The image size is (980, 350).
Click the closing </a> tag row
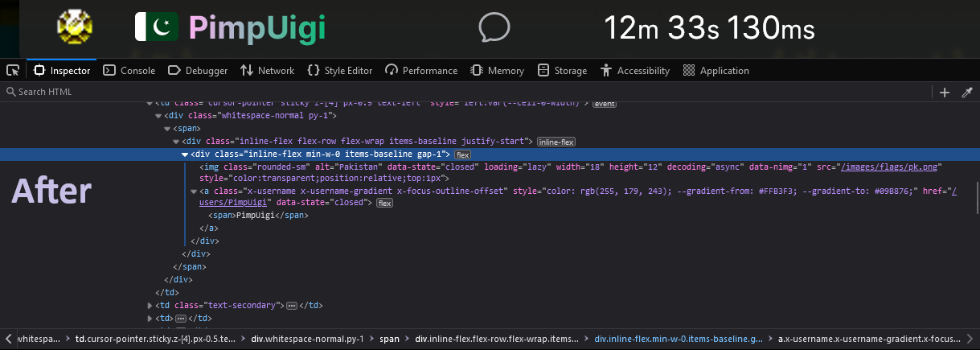click(x=208, y=229)
